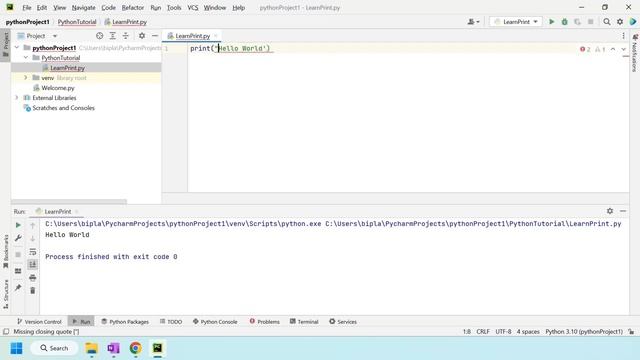Toggle soft-wrap in Run console
Viewport: 640px width, 360px height.
[33, 252]
